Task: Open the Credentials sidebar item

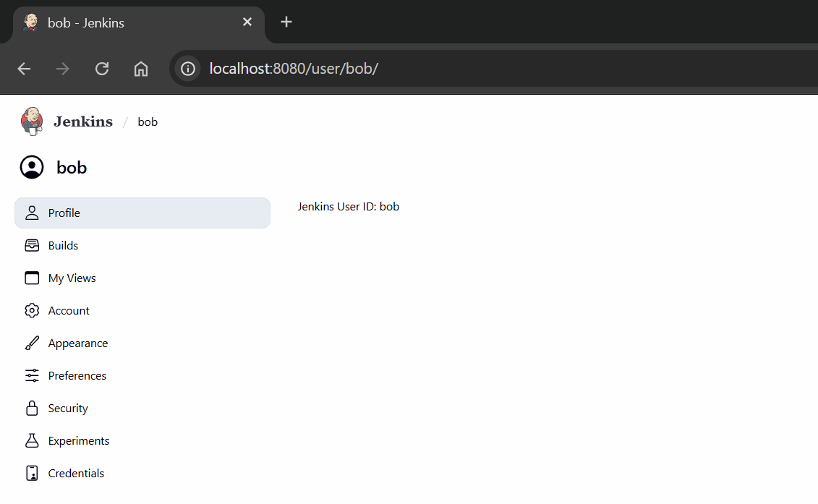Action: coord(142,473)
